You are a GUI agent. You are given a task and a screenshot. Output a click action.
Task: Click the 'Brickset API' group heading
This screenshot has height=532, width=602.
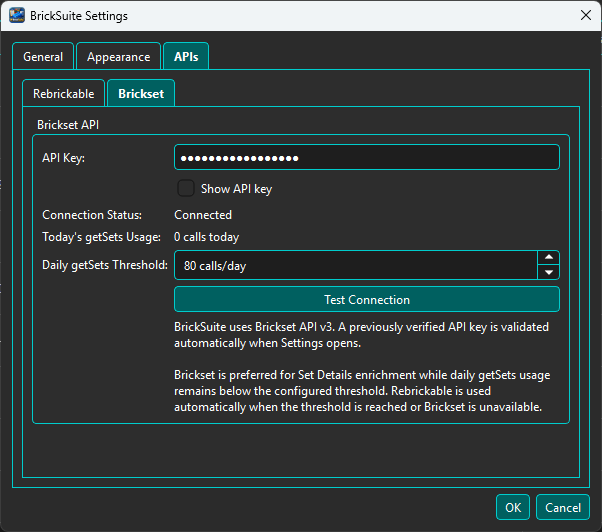(68, 125)
